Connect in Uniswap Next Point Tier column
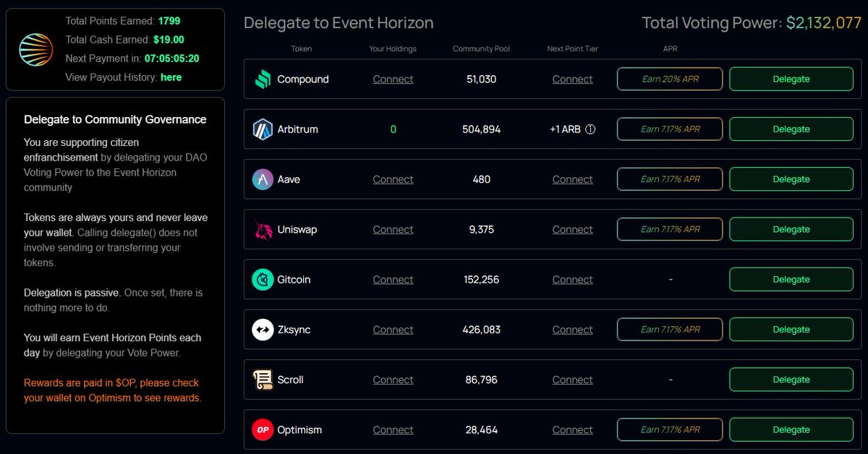 (x=572, y=230)
